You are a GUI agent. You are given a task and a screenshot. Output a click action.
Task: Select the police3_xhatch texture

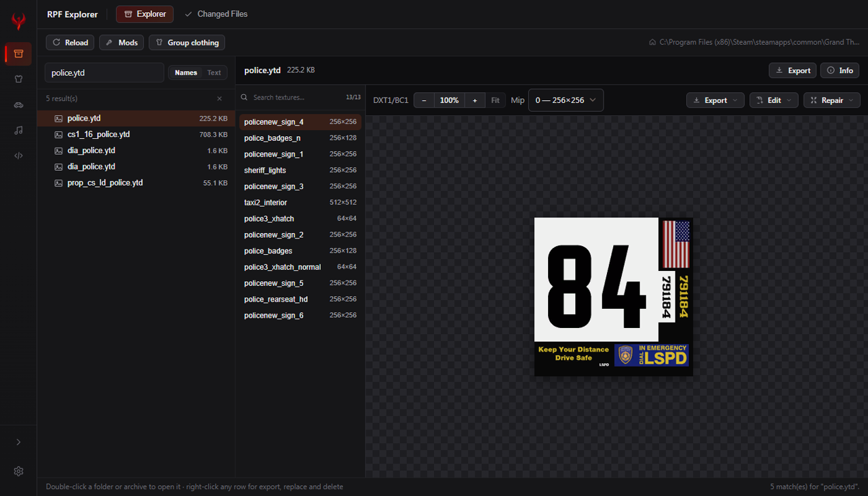[x=300, y=219]
